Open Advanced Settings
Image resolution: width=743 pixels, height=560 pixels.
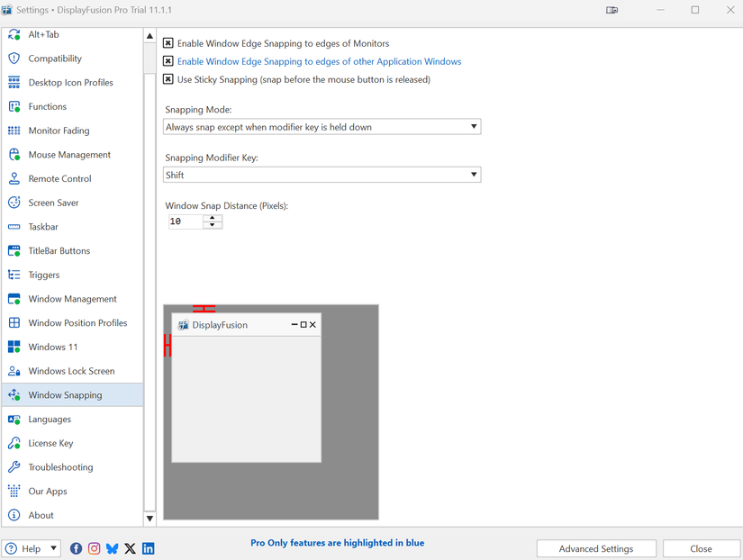tap(596, 548)
